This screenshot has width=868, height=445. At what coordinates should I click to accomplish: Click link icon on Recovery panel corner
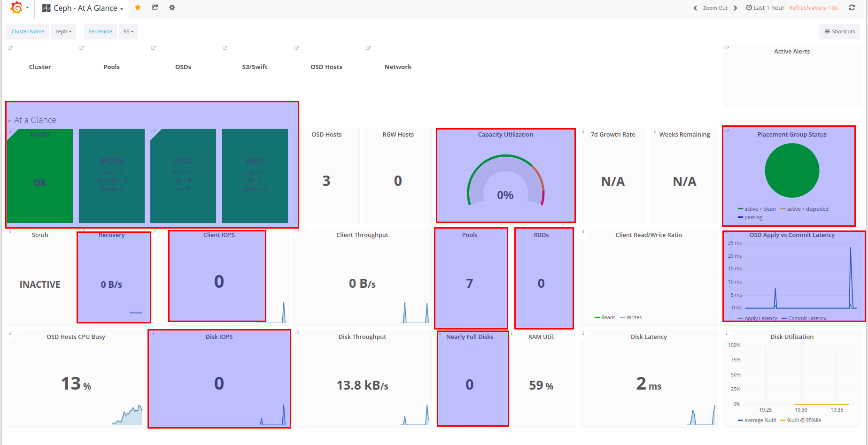click(x=82, y=231)
